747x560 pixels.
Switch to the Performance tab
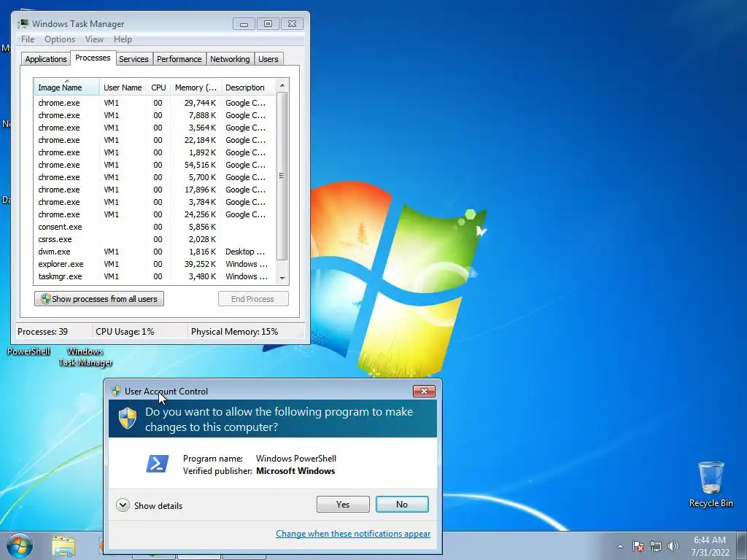coord(179,58)
